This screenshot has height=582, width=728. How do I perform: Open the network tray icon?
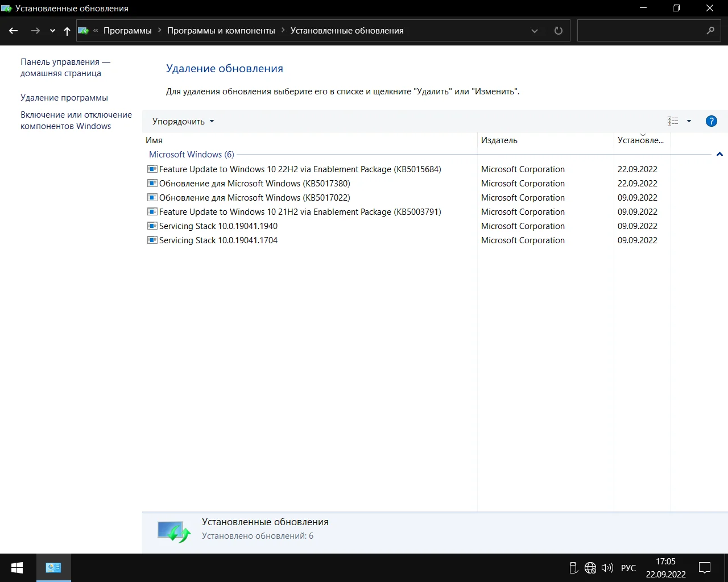590,568
